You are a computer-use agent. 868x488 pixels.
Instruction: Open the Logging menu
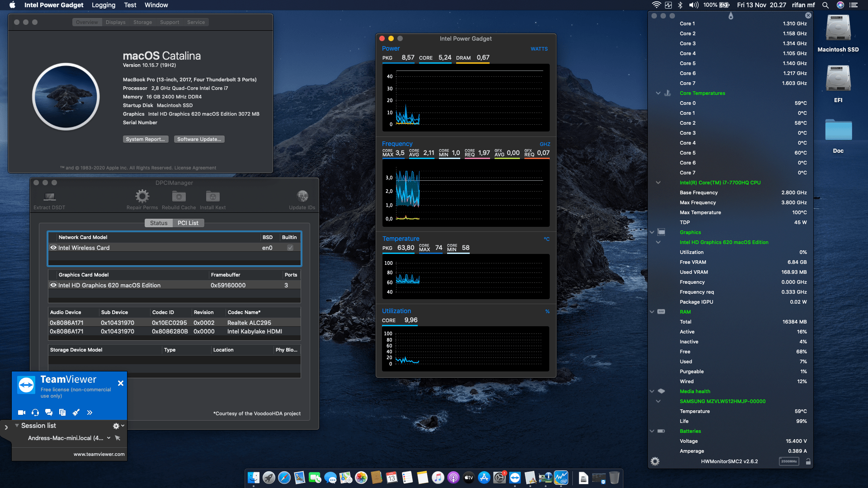coord(103,5)
